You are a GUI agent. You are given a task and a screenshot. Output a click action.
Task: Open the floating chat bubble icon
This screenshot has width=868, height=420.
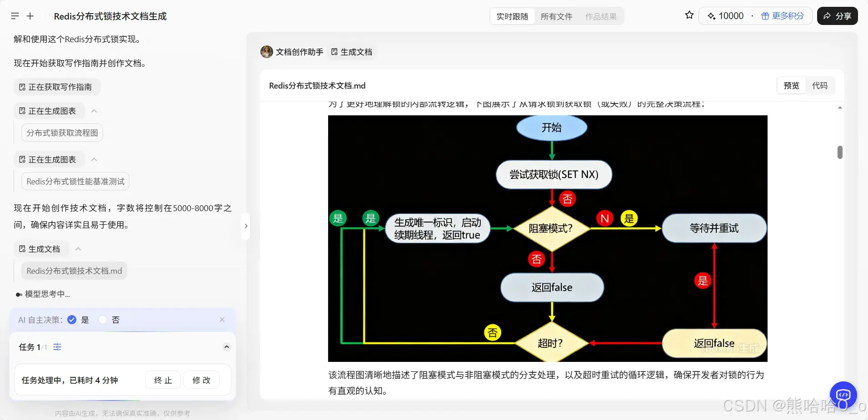coord(843,395)
